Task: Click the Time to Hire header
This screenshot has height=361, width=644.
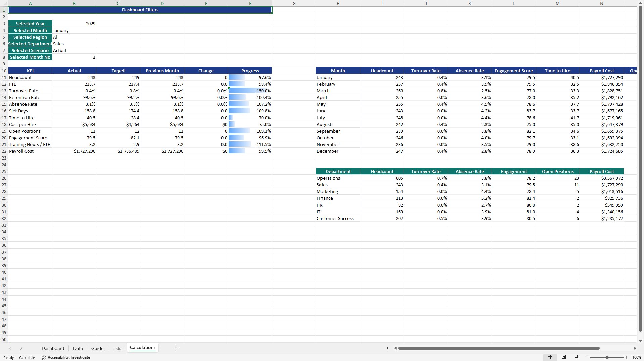Action: [x=557, y=71]
